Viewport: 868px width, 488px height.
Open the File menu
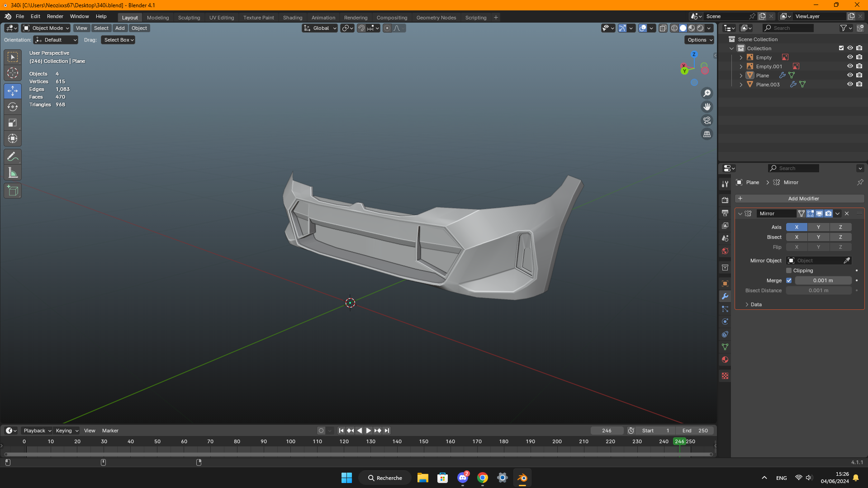20,16
